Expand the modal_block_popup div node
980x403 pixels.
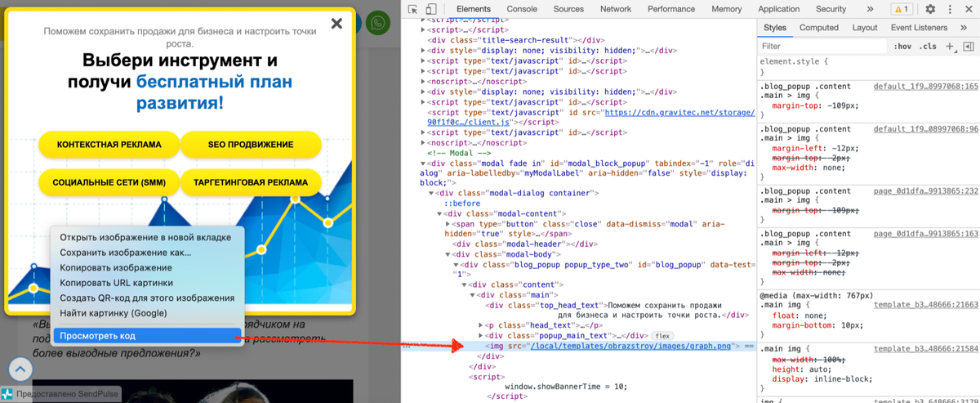[x=423, y=163]
